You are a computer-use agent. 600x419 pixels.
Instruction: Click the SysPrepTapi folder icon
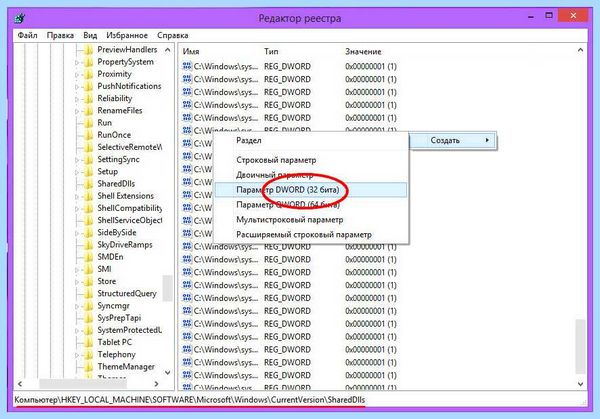[88, 318]
